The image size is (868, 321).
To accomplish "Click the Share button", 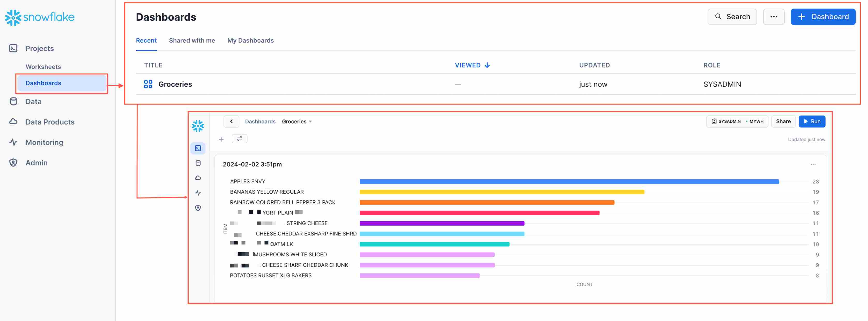I will [x=783, y=121].
